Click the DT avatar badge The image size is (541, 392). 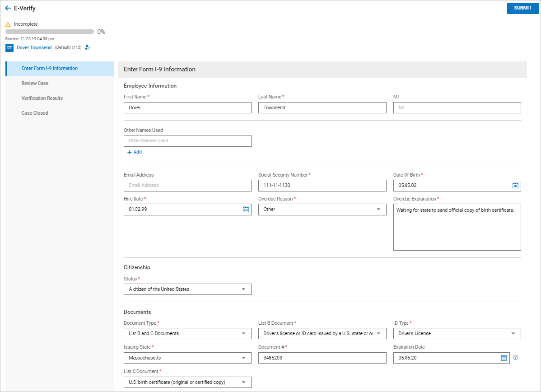[9, 47]
